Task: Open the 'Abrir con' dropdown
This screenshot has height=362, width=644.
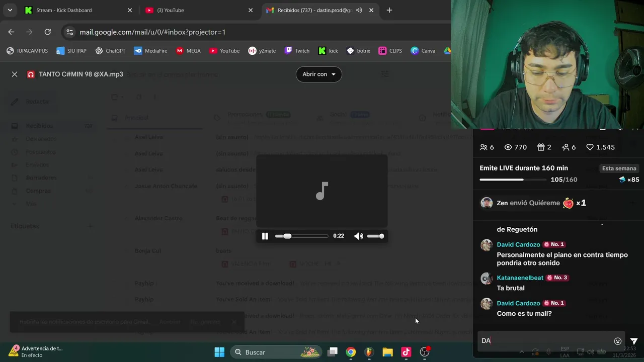Action: (319, 74)
